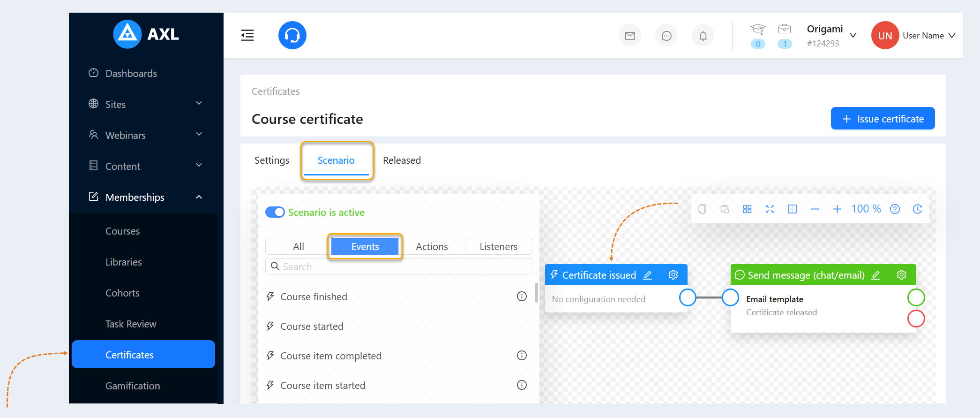Click the copy icon in canvas toolbar
Image resolution: width=980 pixels, height=418 pixels.
coord(702,209)
